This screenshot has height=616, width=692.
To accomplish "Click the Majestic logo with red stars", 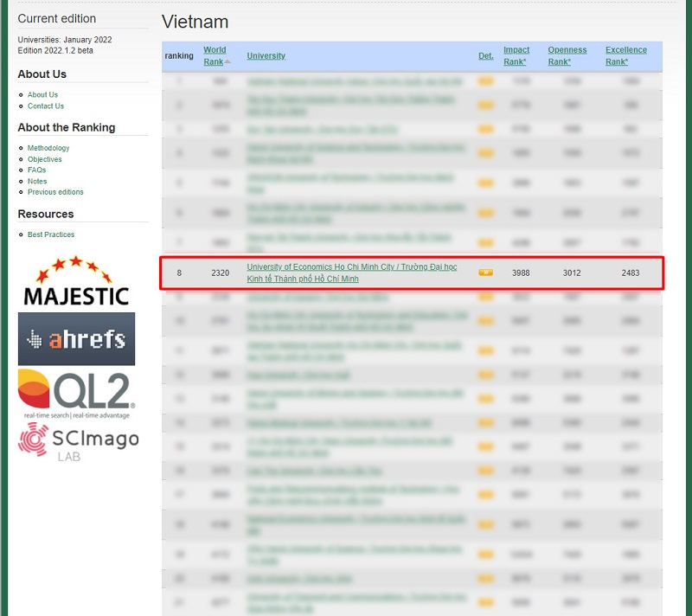I will 76,281.
